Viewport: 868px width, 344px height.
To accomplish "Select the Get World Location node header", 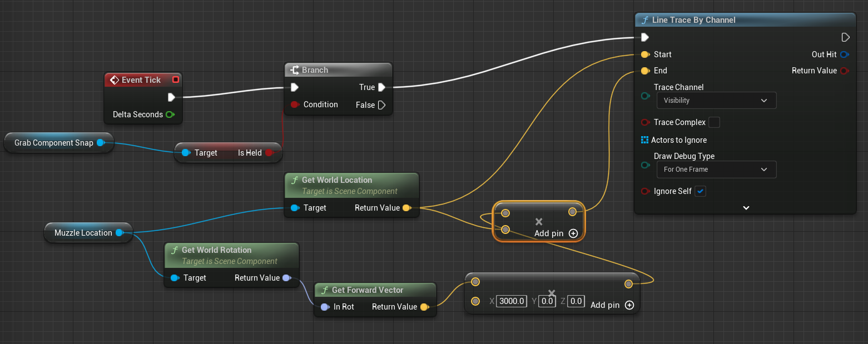I will click(x=351, y=185).
